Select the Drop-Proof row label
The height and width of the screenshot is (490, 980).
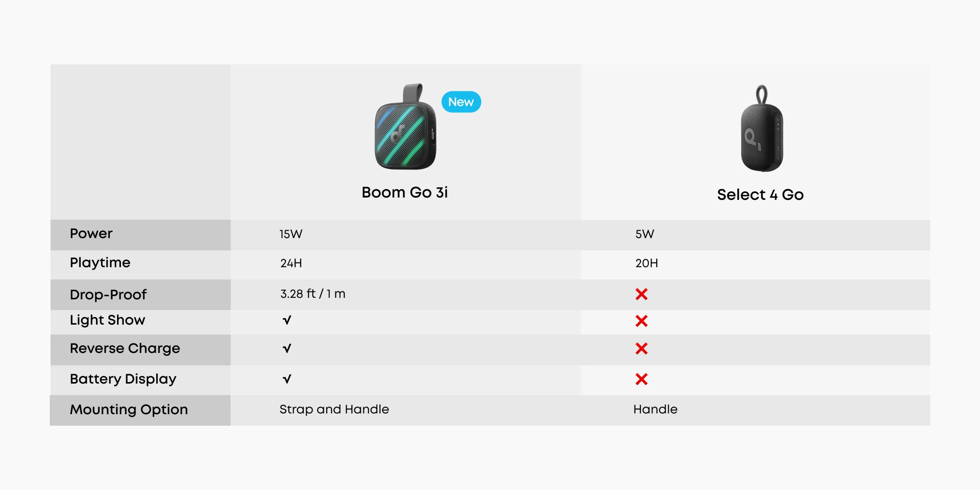pyautogui.click(x=108, y=295)
